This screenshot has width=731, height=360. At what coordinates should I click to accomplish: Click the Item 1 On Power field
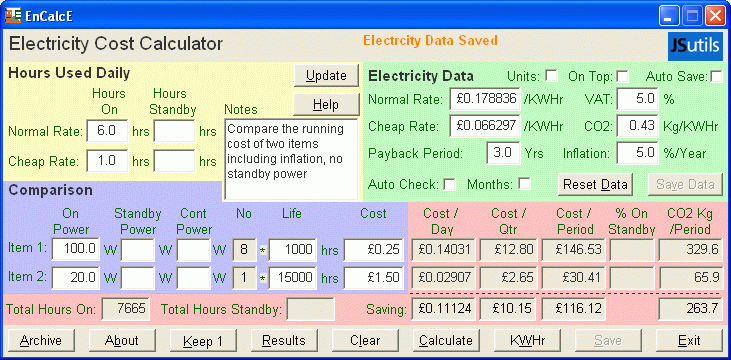coord(76,249)
